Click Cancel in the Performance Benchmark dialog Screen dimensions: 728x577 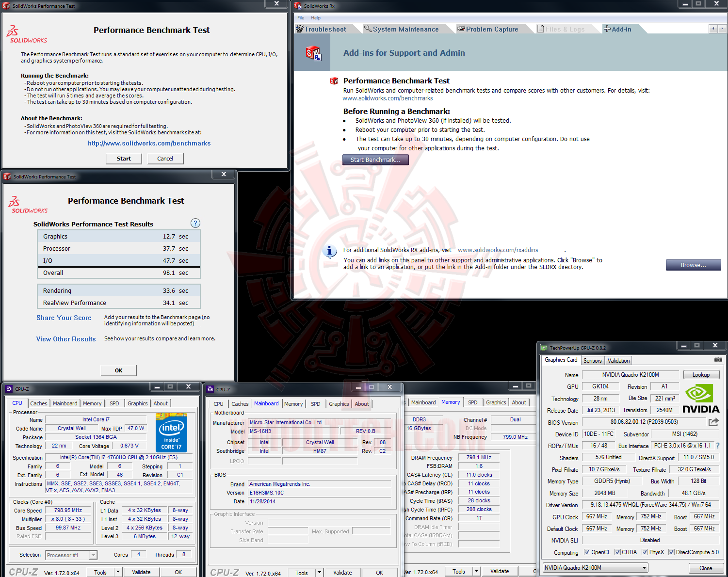pyautogui.click(x=165, y=159)
